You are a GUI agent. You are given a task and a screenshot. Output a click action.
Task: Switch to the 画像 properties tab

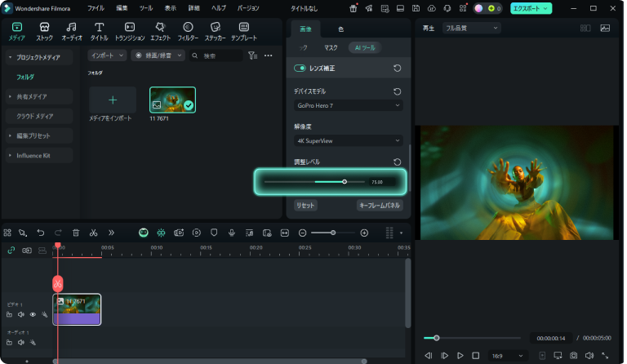click(x=305, y=29)
